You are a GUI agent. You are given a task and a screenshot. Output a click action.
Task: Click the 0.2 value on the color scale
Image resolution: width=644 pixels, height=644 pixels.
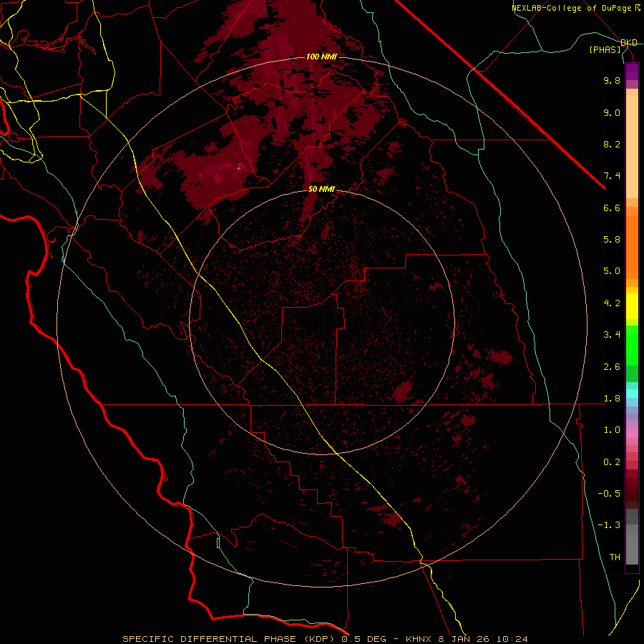(x=612, y=462)
